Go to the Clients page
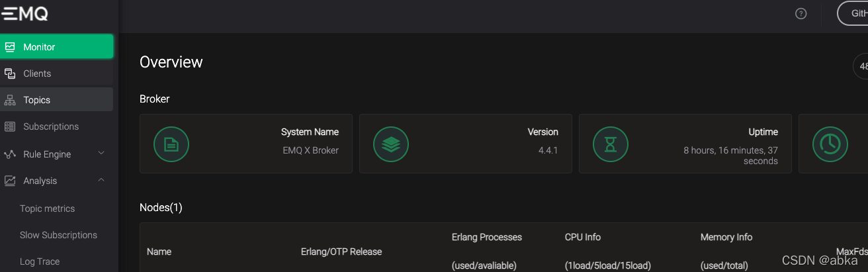 click(56, 73)
